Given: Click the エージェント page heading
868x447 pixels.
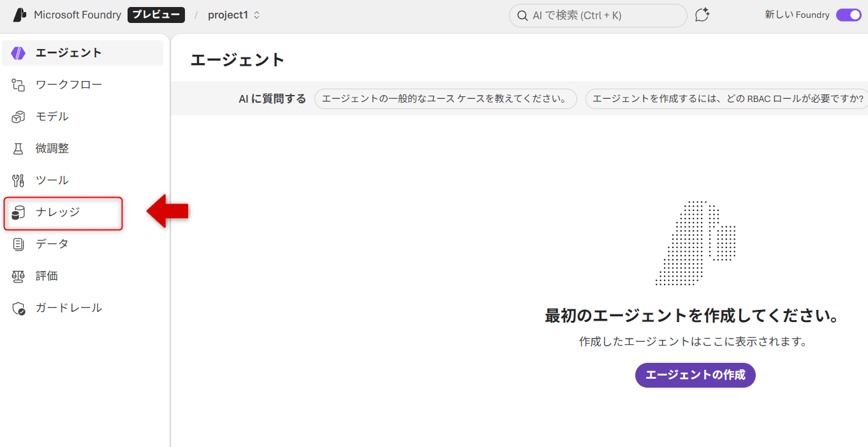Looking at the screenshot, I should click(x=238, y=60).
